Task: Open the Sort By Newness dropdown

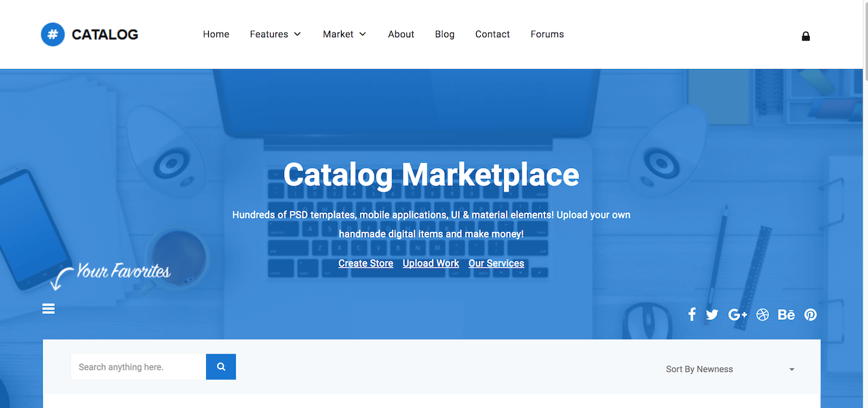Action: (730, 369)
